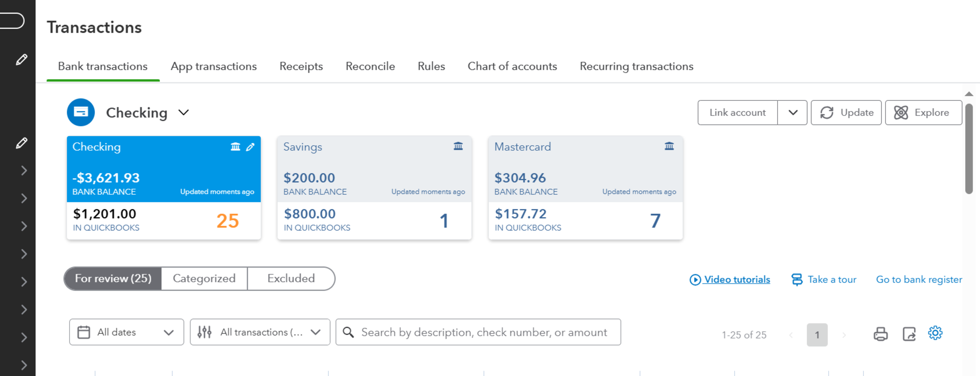Click the -$3,621.93 bank balance
980x376 pixels.
pyautogui.click(x=106, y=178)
